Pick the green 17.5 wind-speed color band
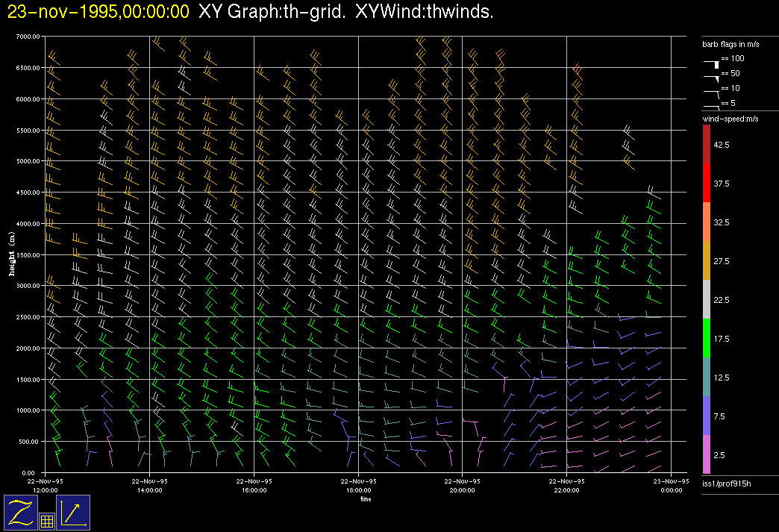The height and width of the screenshot is (532, 779). (x=707, y=338)
